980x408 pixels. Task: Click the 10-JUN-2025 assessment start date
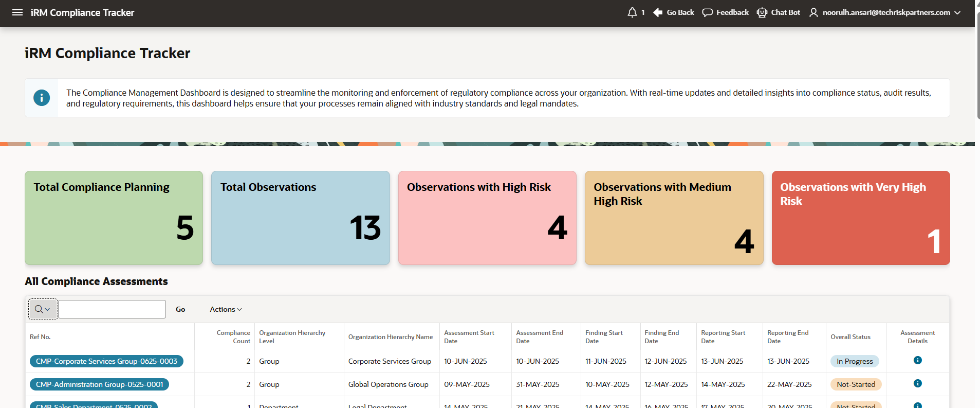(466, 361)
